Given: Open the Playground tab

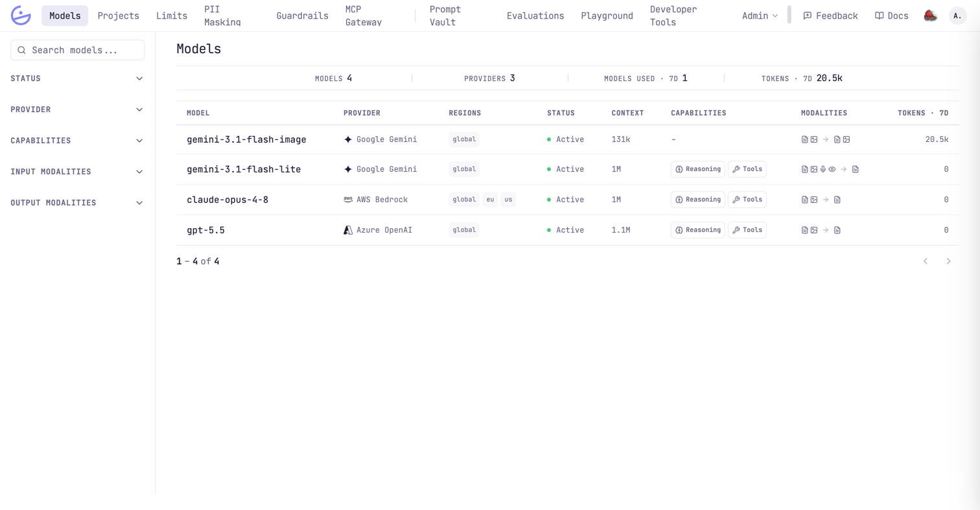Looking at the screenshot, I should tap(607, 16).
